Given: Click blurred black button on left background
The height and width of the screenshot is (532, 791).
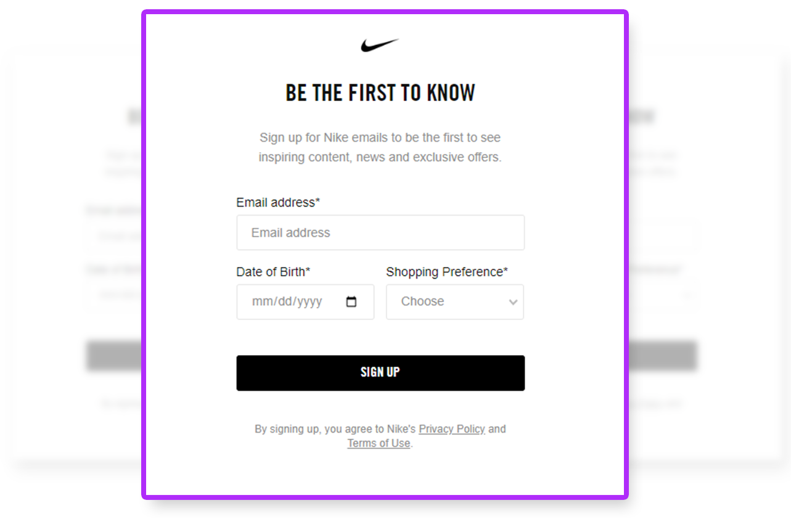Looking at the screenshot, I should pyautogui.click(x=113, y=356).
